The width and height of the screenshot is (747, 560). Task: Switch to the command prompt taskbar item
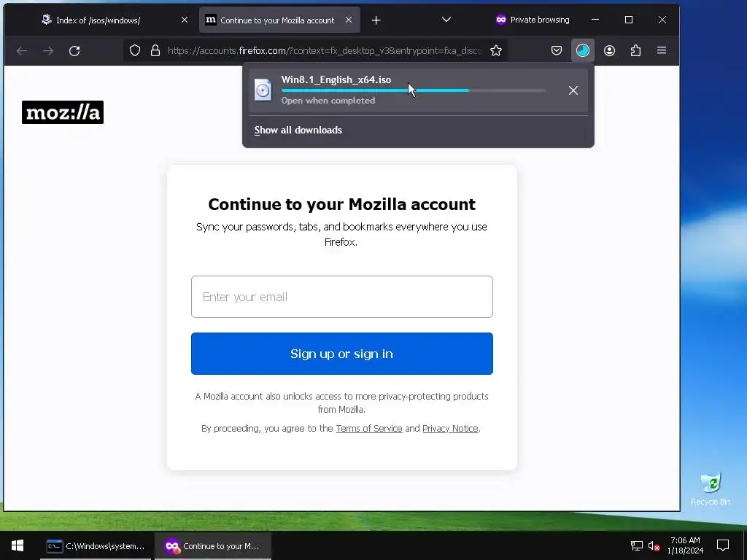coord(96,545)
